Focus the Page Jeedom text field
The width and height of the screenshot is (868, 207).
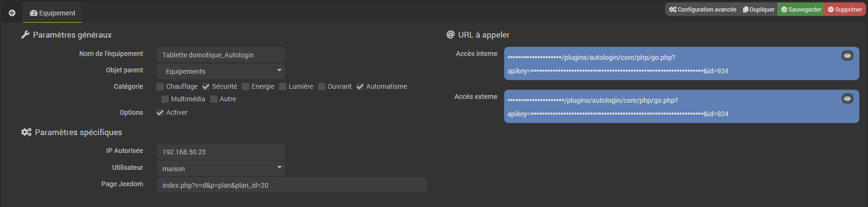(x=292, y=185)
